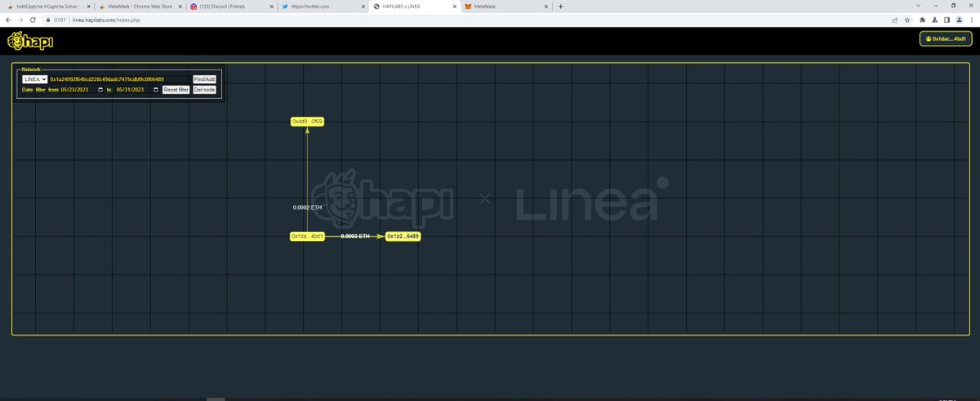
Task: Share this page using the share icon
Action: coord(896,20)
